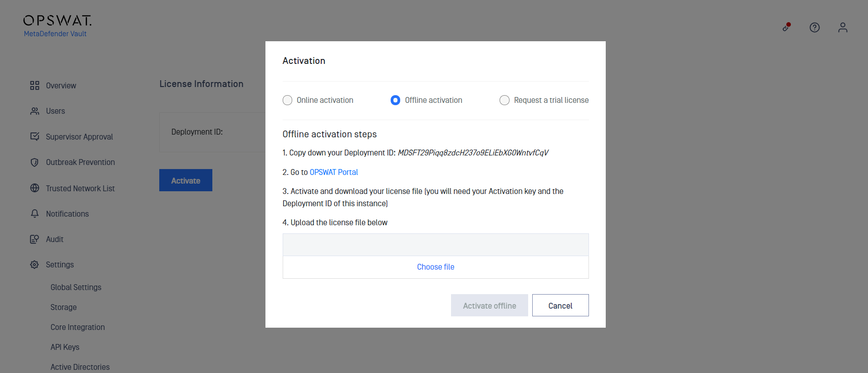868x373 pixels.
Task: Click the Supervisor Approval checkmark icon
Action: tap(34, 136)
